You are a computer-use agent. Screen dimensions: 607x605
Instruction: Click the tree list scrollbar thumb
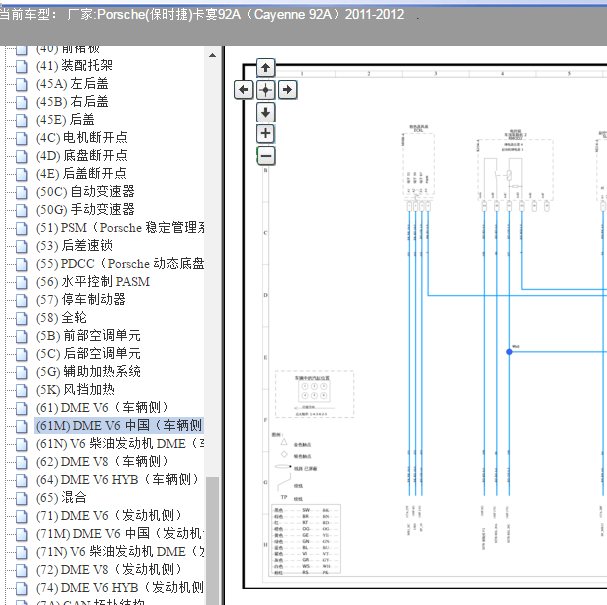[212, 540]
